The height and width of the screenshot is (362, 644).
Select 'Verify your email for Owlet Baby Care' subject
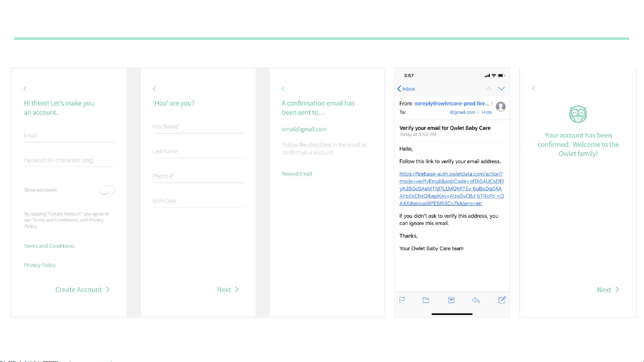click(445, 128)
